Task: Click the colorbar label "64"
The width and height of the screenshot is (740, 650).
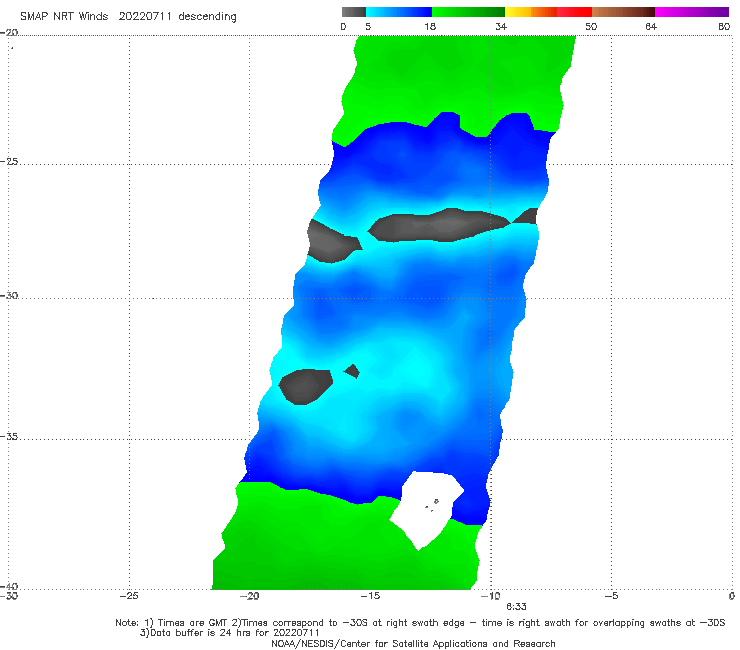Action: [651, 27]
